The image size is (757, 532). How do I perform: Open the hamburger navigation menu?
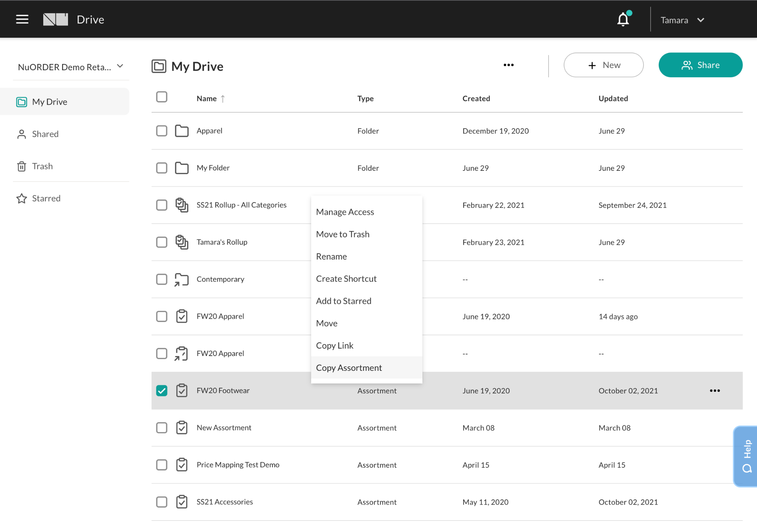pos(22,19)
